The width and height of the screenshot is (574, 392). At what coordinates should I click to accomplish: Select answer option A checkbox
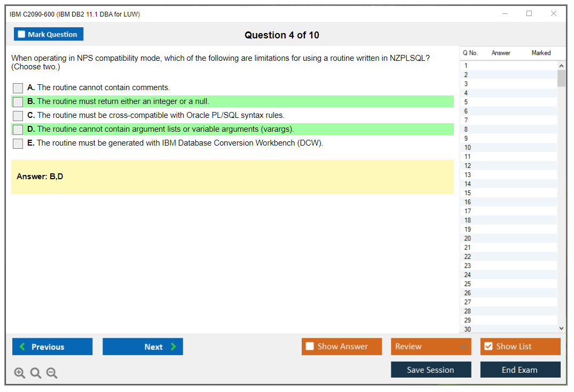18,88
